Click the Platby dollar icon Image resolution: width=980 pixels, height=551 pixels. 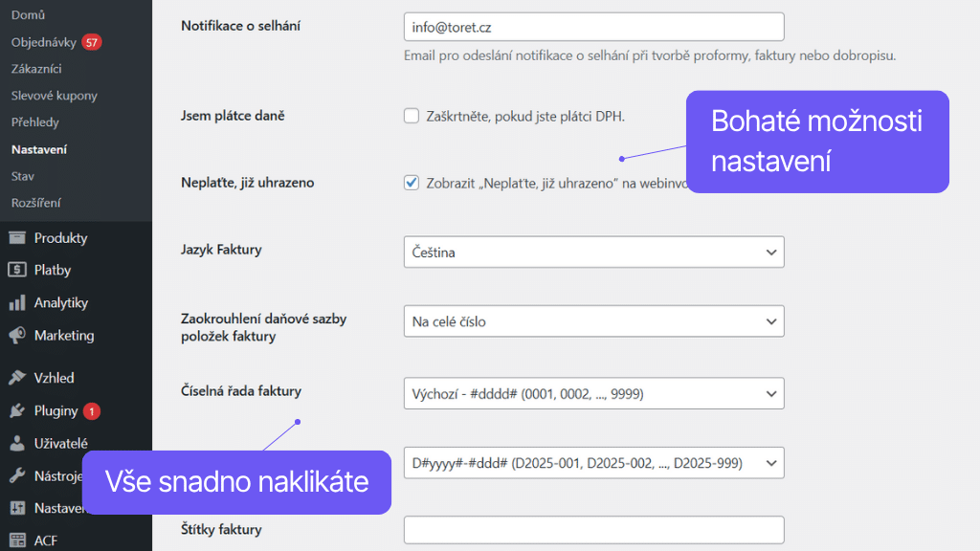coord(17,271)
